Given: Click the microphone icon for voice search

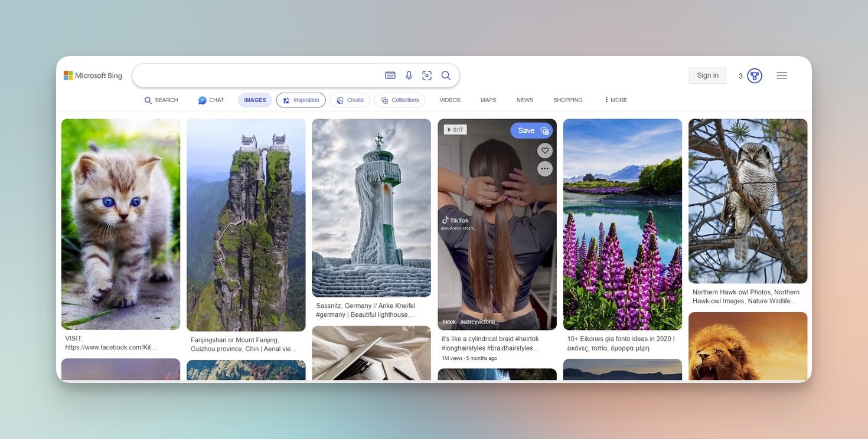Looking at the screenshot, I should click(409, 75).
